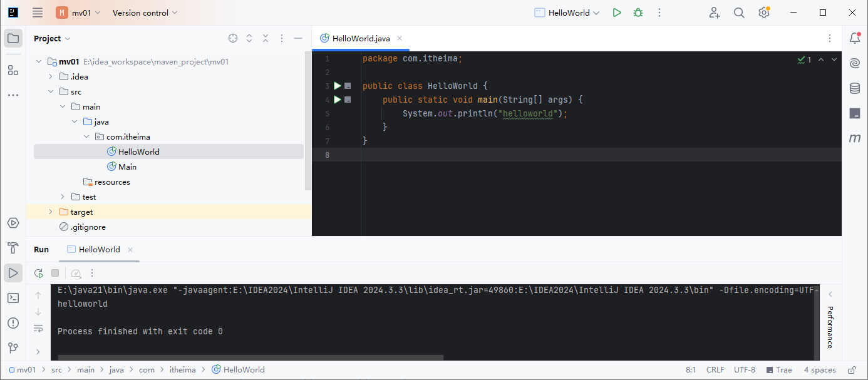This screenshot has width=868, height=380.
Task: Change line separator CRLF
Action: 715,370
